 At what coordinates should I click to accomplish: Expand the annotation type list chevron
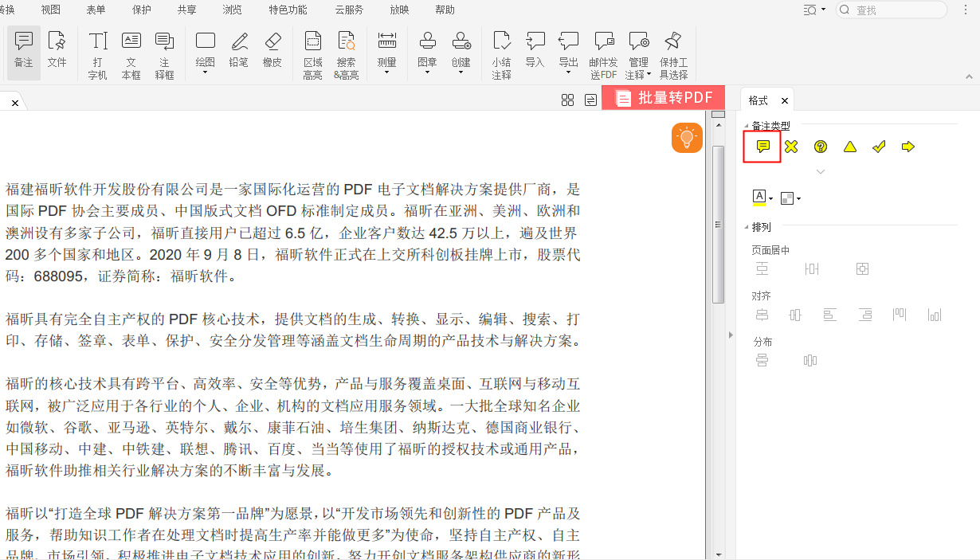821,170
